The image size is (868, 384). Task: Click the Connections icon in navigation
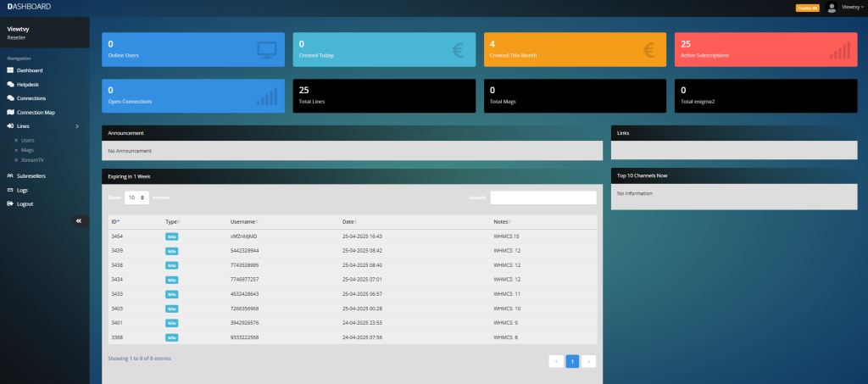coord(10,98)
